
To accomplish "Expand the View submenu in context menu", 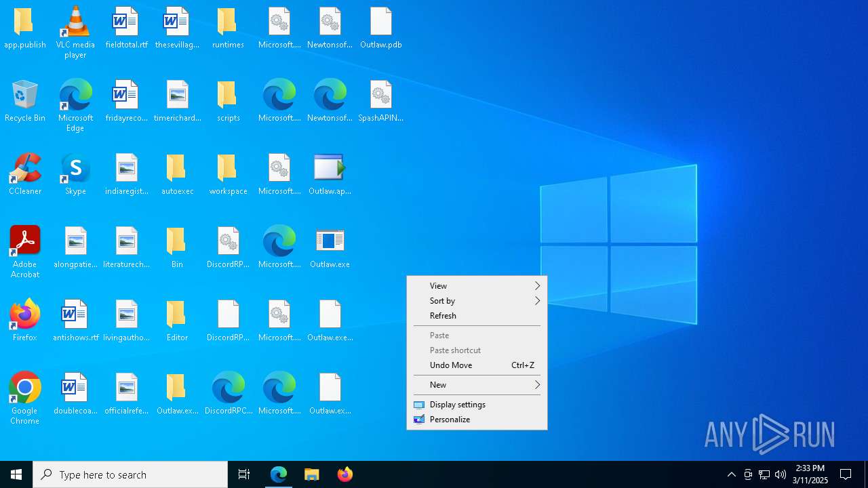I will 477,286.
